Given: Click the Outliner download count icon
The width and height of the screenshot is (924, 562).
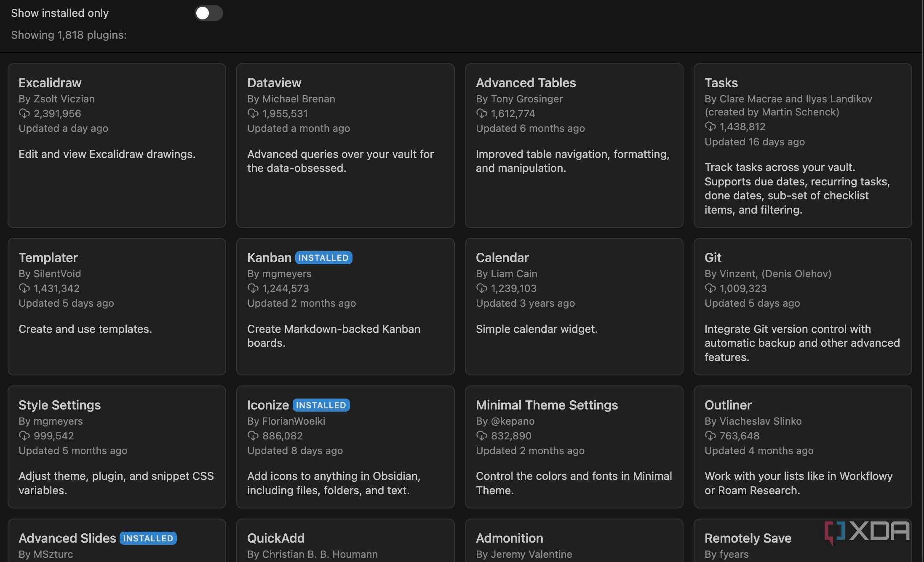Looking at the screenshot, I should (x=710, y=436).
